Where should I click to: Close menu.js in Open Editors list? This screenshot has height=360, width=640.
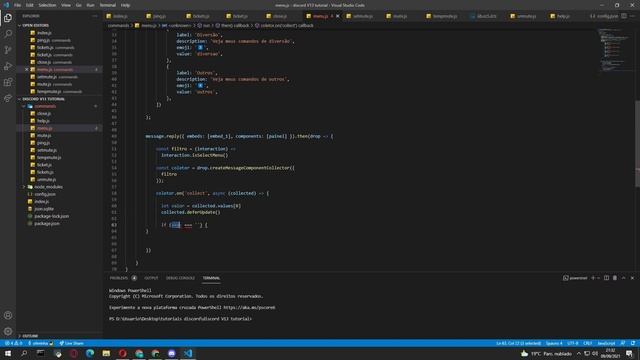click(x=27, y=69)
